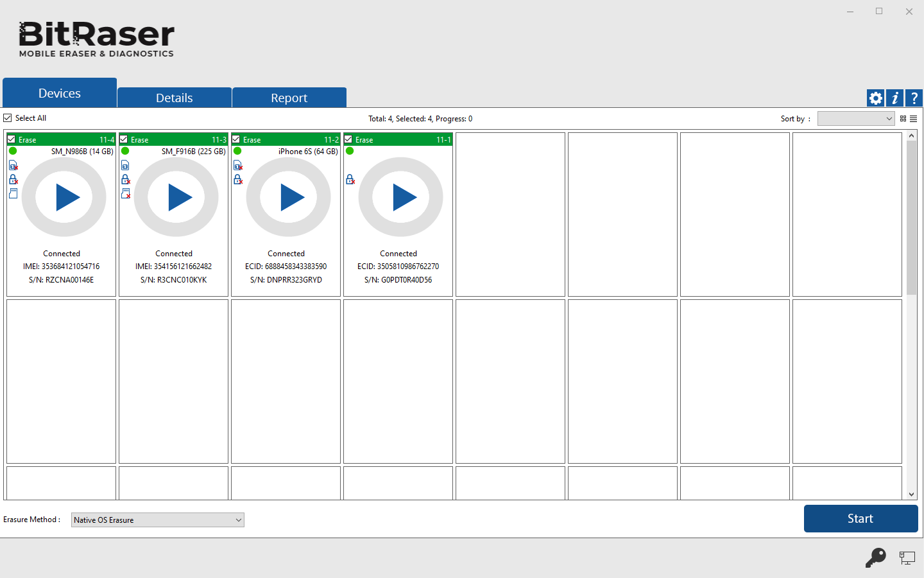Screen dimensions: 924x578
Task: Start erase with play button on iPhone 6S
Action: tap(289, 197)
